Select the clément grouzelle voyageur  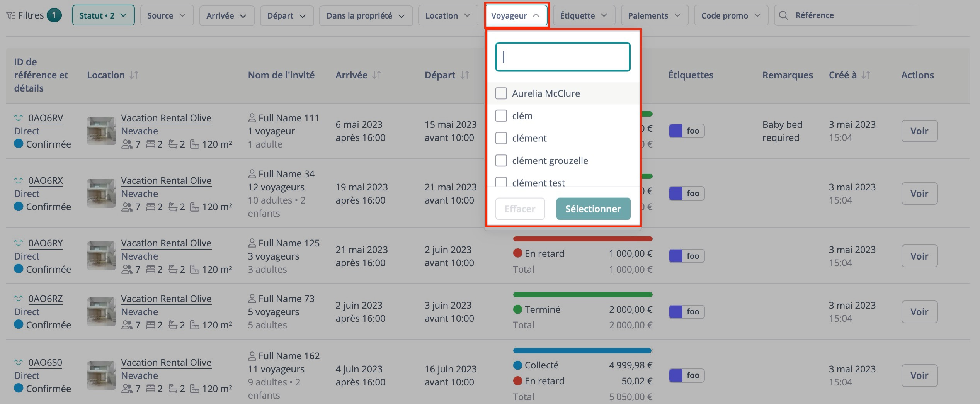501,160
